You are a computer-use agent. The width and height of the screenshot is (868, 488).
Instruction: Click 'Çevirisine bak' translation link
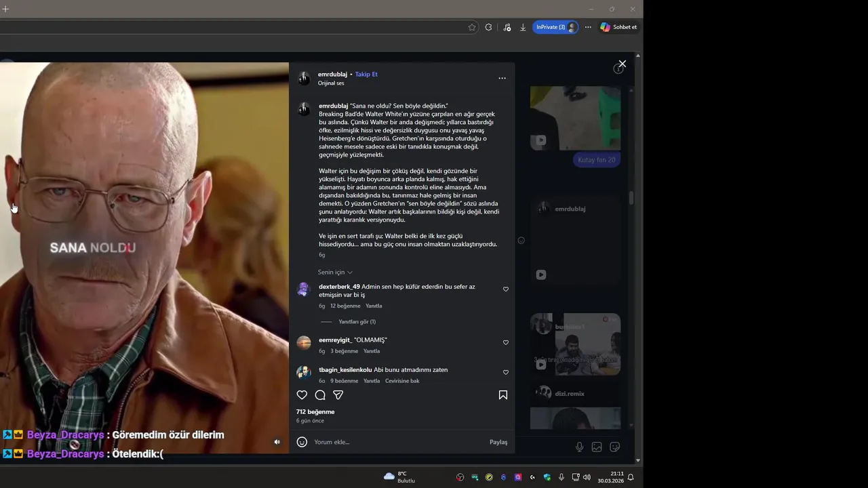pos(402,381)
